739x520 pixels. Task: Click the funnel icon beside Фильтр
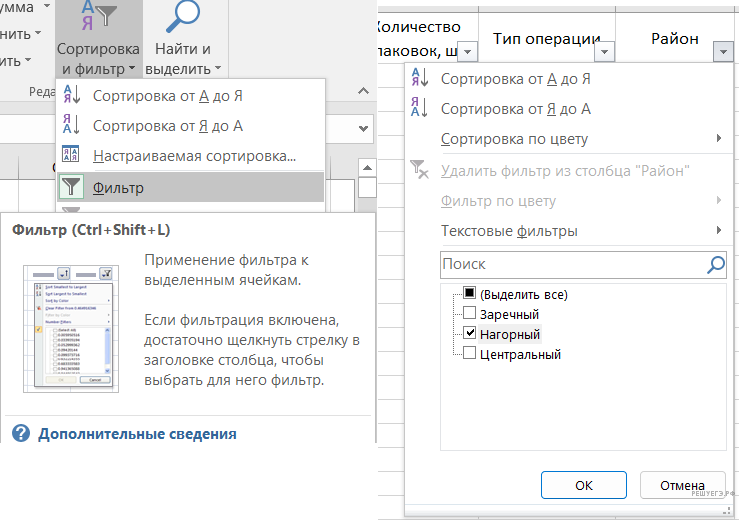[72, 187]
